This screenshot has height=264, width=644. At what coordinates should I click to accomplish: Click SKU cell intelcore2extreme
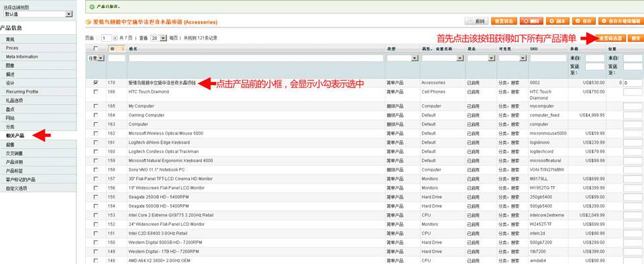547,215
